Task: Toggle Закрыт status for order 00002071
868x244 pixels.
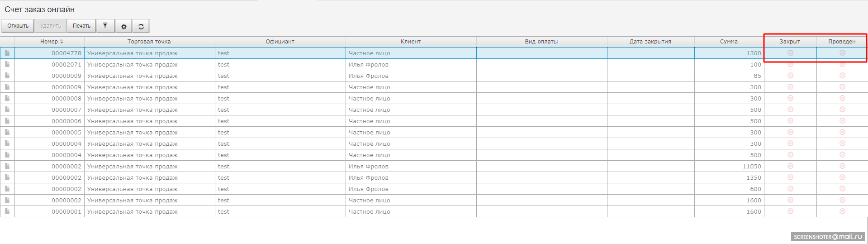Action: [790, 64]
